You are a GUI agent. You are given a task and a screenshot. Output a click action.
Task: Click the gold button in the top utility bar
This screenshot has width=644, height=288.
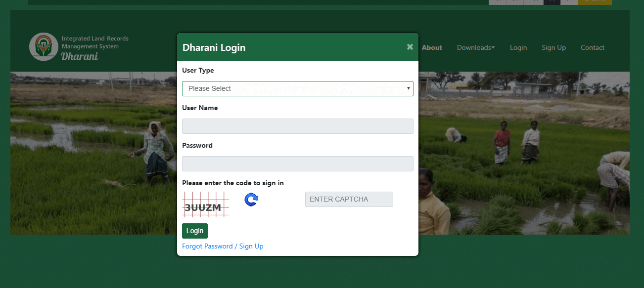pos(595,2)
